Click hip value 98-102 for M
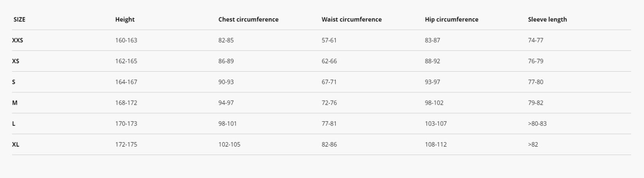 (x=434, y=103)
